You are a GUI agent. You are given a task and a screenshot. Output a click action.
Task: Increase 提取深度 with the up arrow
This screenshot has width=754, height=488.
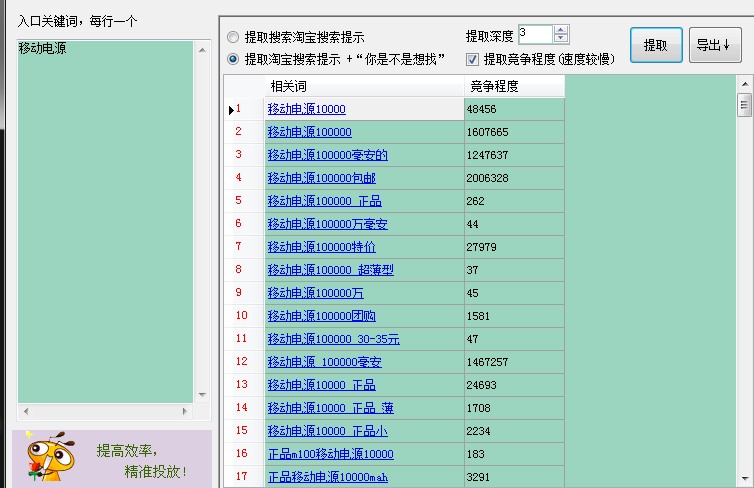tap(561, 30)
